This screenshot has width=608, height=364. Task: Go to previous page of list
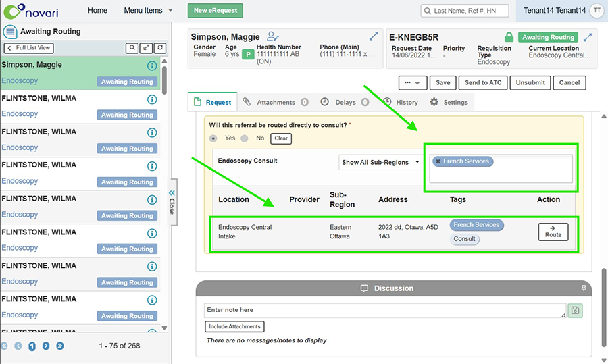click(18, 346)
